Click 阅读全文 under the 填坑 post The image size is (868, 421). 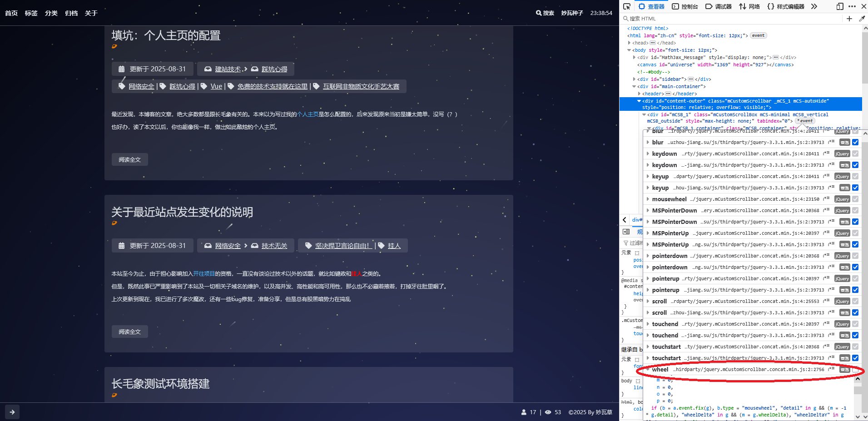[x=129, y=159]
